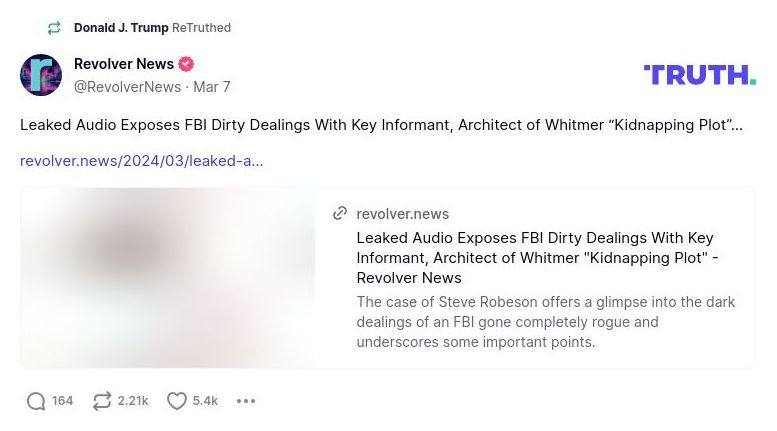Click the blurred article preview thumbnail
The image size is (777, 431).
click(168, 278)
